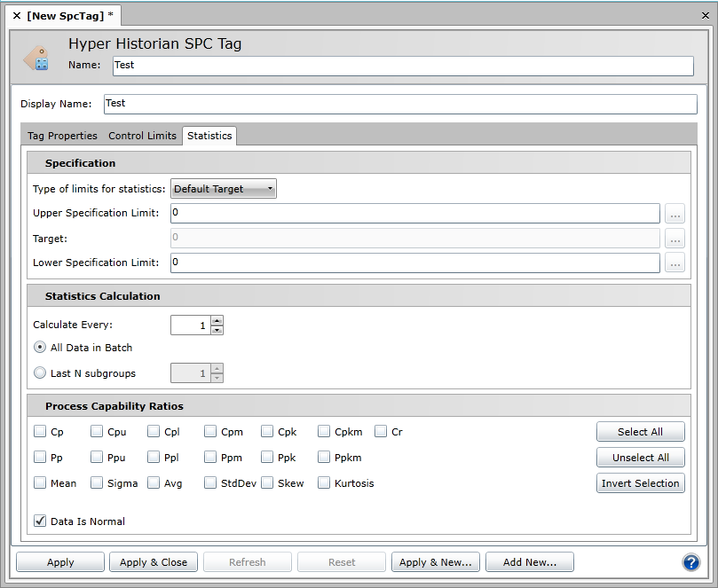Expand Type of limits for statistics dropdown
The height and width of the screenshot is (588, 718).
(224, 189)
